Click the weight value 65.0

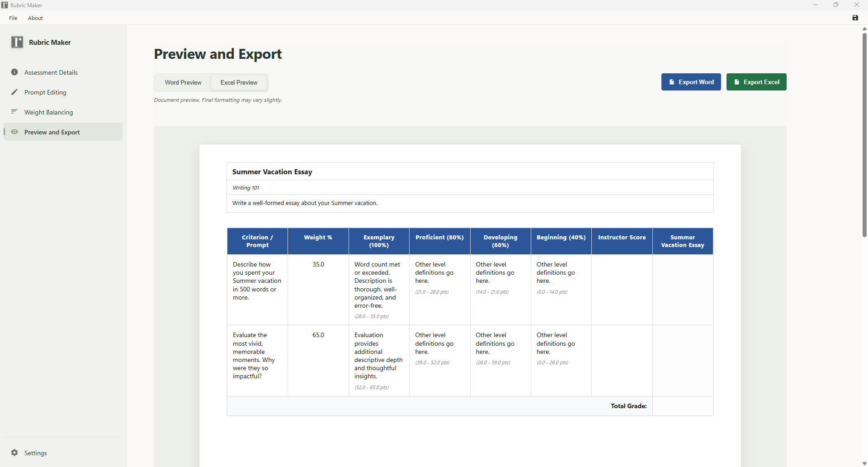[x=318, y=335]
